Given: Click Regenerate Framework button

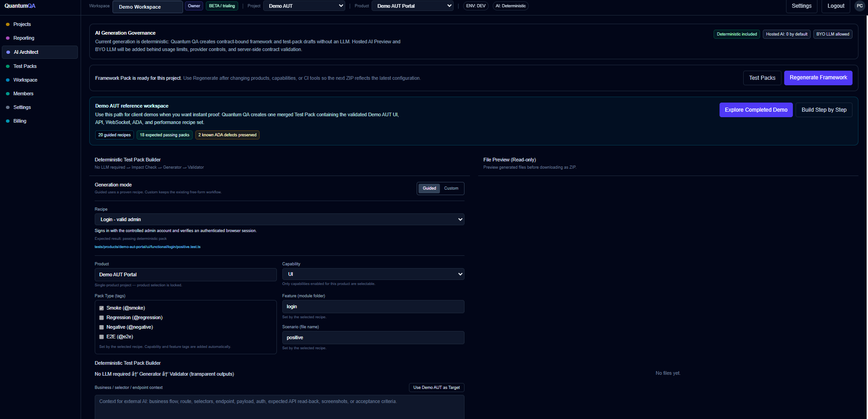Looking at the screenshot, I should point(818,78).
